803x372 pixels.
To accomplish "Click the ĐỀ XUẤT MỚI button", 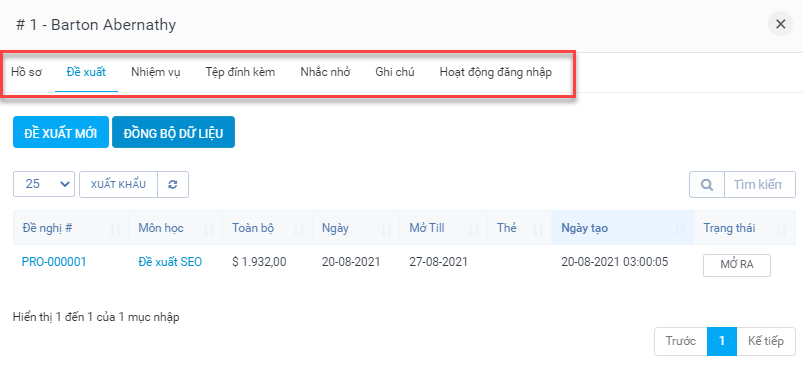I will point(60,132).
